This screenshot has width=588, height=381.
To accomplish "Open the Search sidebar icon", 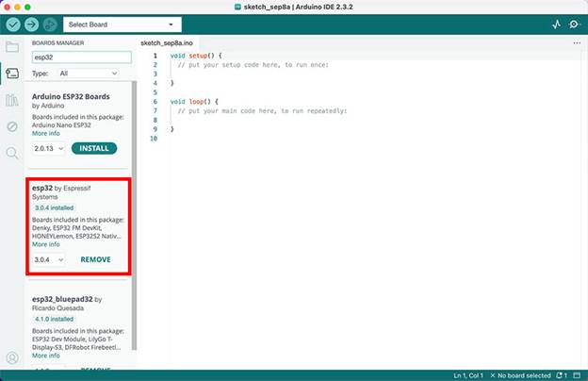I will pyautogui.click(x=12, y=153).
